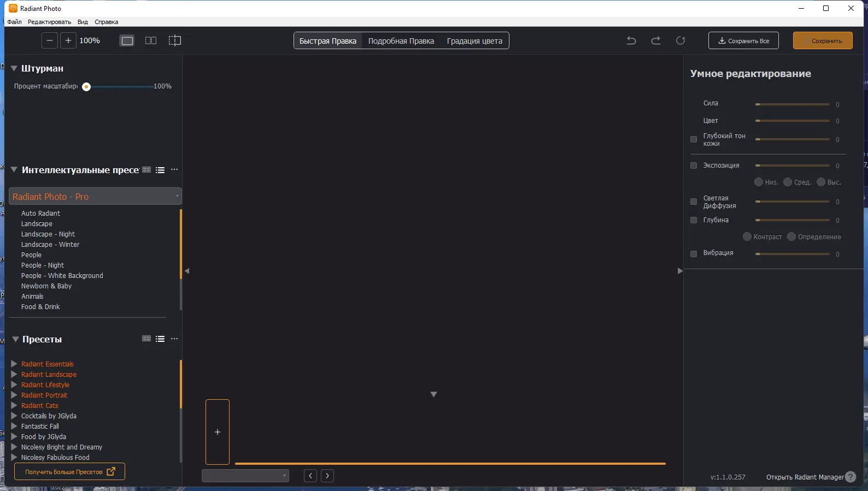The height and width of the screenshot is (491, 868).
Task: Adjust the Сила slider
Action: pyautogui.click(x=793, y=104)
